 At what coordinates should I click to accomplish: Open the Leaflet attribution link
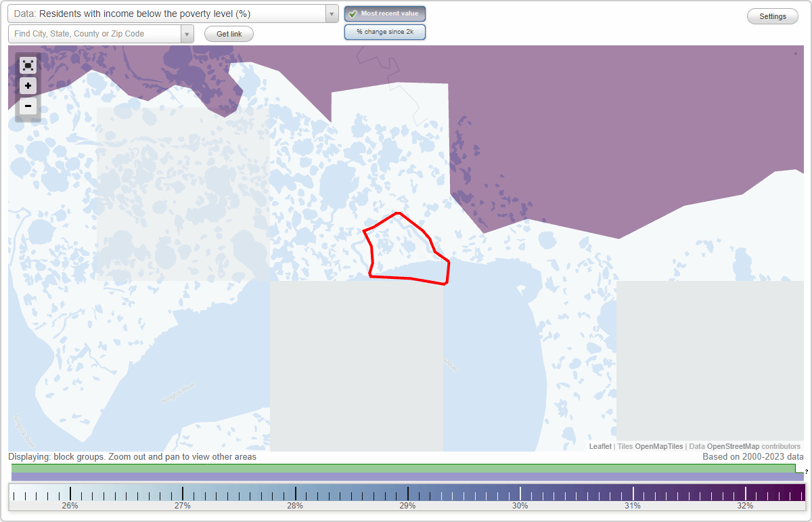point(600,446)
